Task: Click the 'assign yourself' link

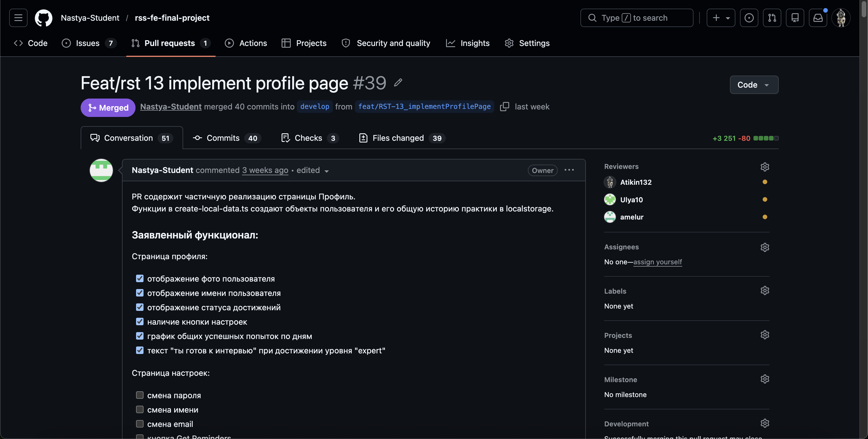Action: pyautogui.click(x=657, y=262)
